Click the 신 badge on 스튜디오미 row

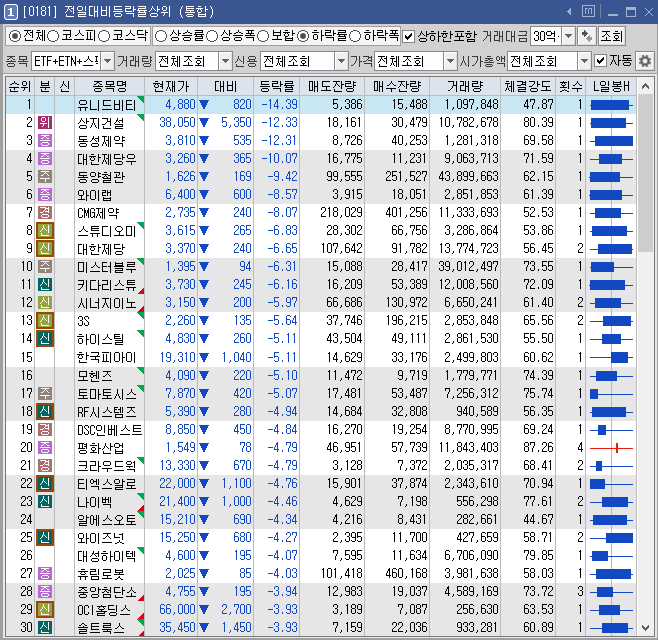click(45, 230)
